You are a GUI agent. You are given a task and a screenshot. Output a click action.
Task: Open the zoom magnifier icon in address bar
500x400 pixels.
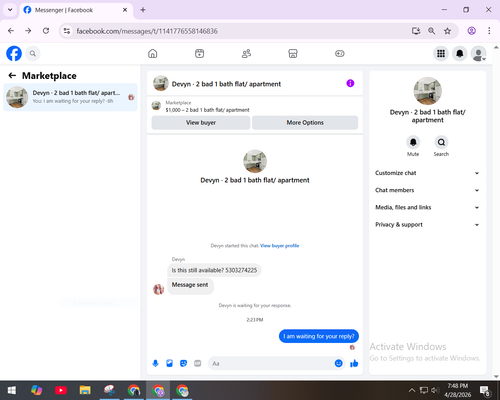pyautogui.click(x=431, y=31)
